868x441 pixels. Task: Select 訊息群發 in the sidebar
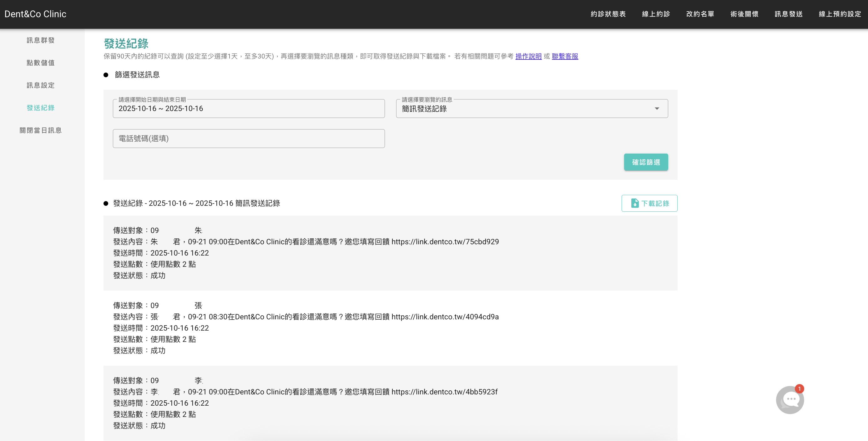(x=40, y=40)
